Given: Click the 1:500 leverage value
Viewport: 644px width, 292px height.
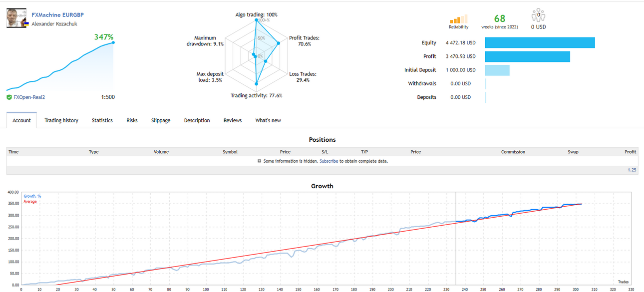Looking at the screenshot, I should click(107, 97).
